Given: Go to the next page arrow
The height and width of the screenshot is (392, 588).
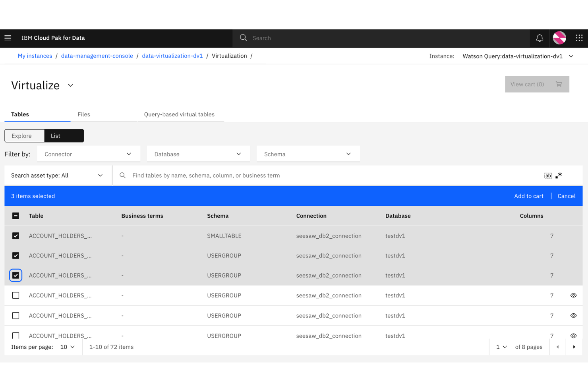Looking at the screenshot, I should pyautogui.click(x=574, y=347).
